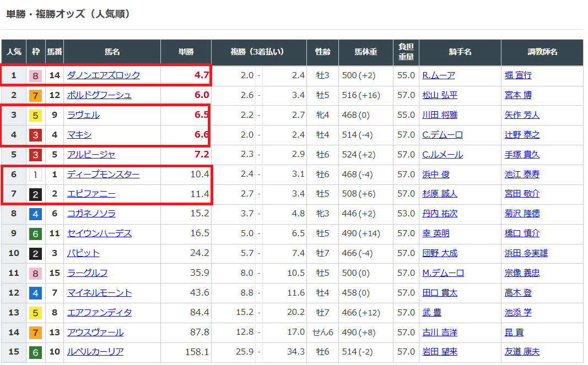Click jockey link 武 豊
The width and height of the screenshot is (588, 365).
[x=431, y=313]
